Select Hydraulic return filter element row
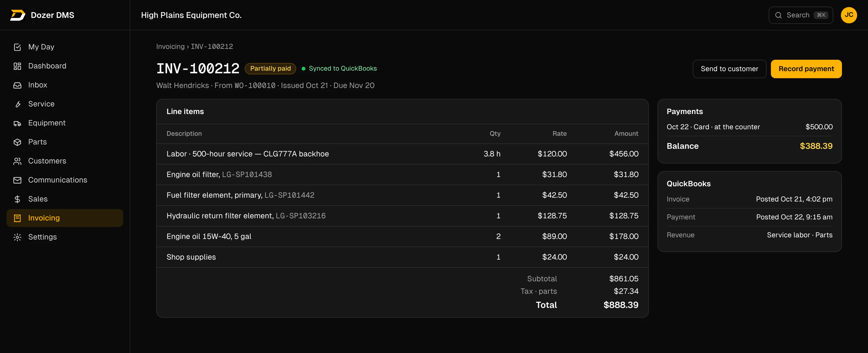This screenshot has width=868, height=353. point(402,216)
